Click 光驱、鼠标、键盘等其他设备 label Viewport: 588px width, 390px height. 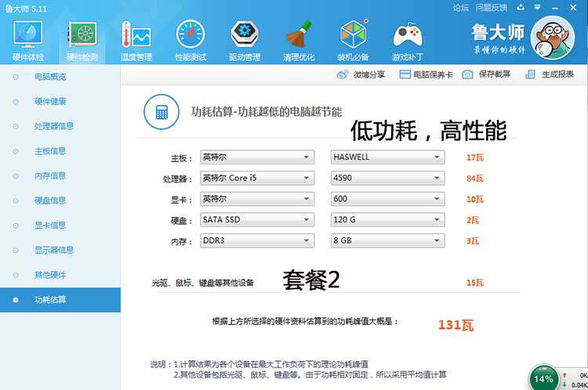203,283
